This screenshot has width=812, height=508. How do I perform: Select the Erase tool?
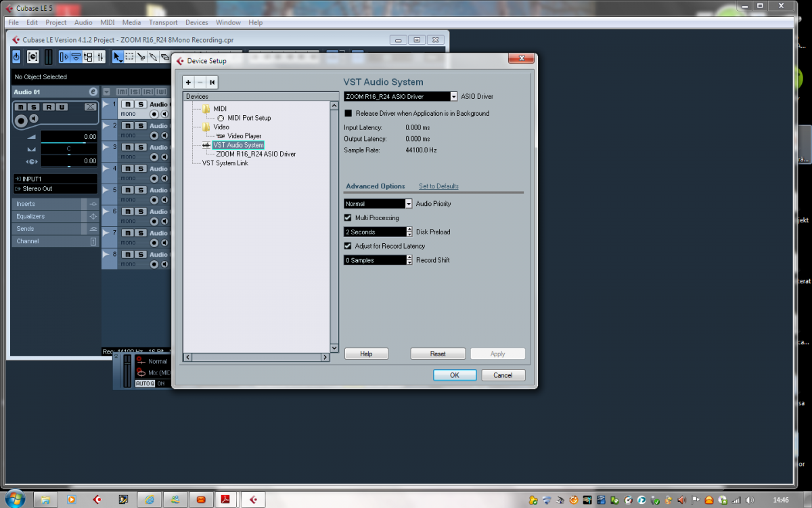pos(164,57)
